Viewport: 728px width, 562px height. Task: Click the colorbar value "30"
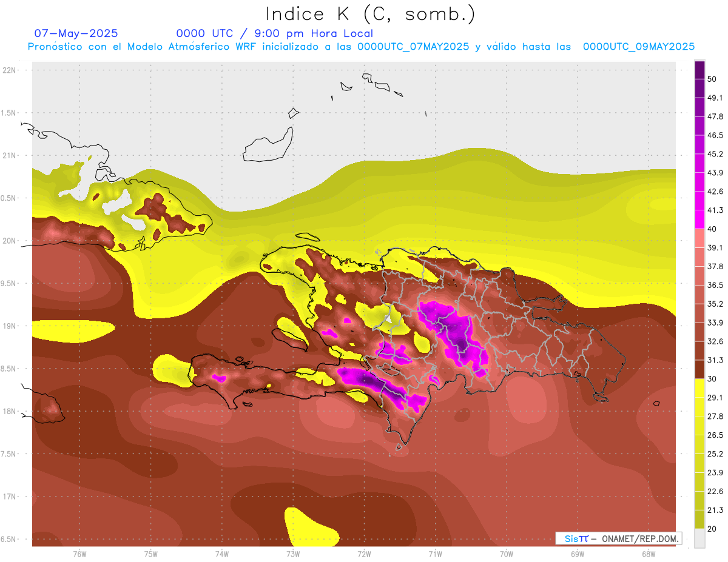click(712, 379)
